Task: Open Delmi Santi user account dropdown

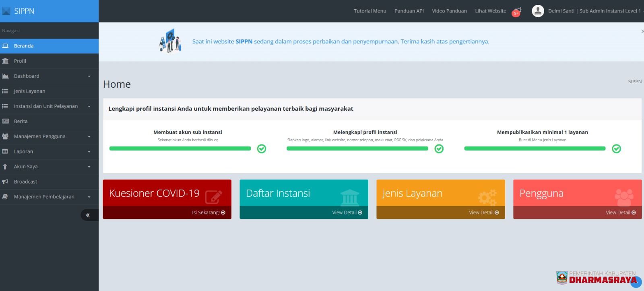Action: coord(595,11)
